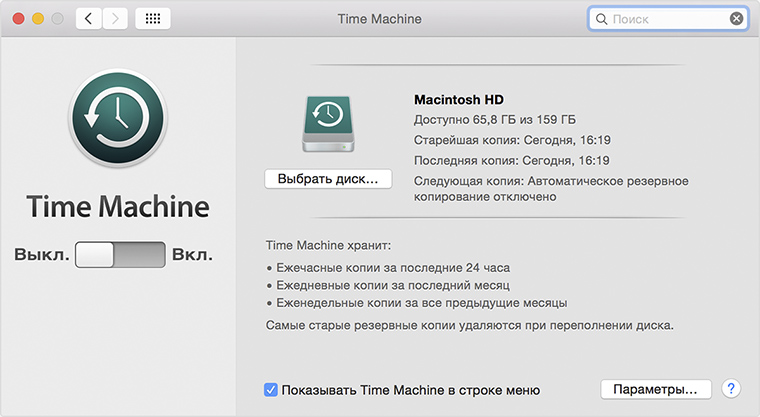Clear the search field with X icon
Image resolution: width=760 pixels, height=417 pixels.
click(736, 19)
